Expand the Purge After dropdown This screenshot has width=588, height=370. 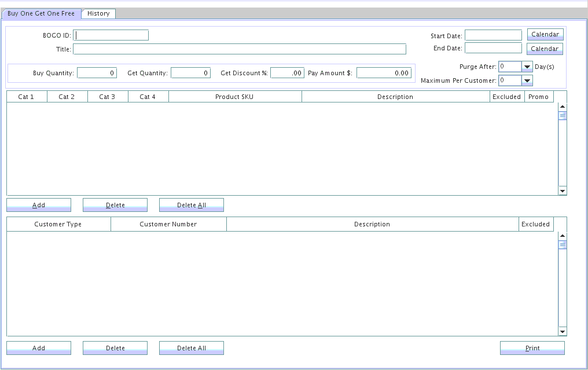coord(527,67)
